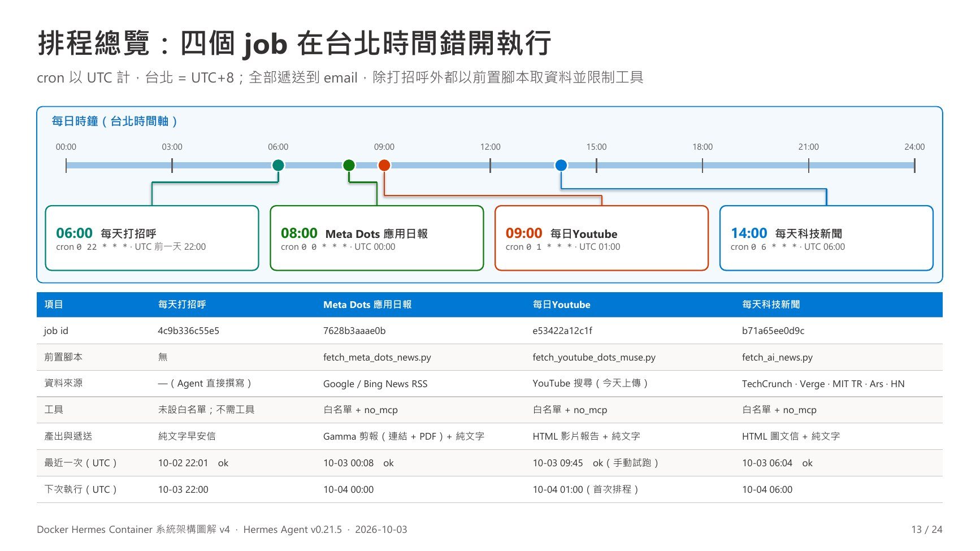Click the Meta Dots 應用日報 column header
This screenshot has width=980, height=551.
click(367, 305)
